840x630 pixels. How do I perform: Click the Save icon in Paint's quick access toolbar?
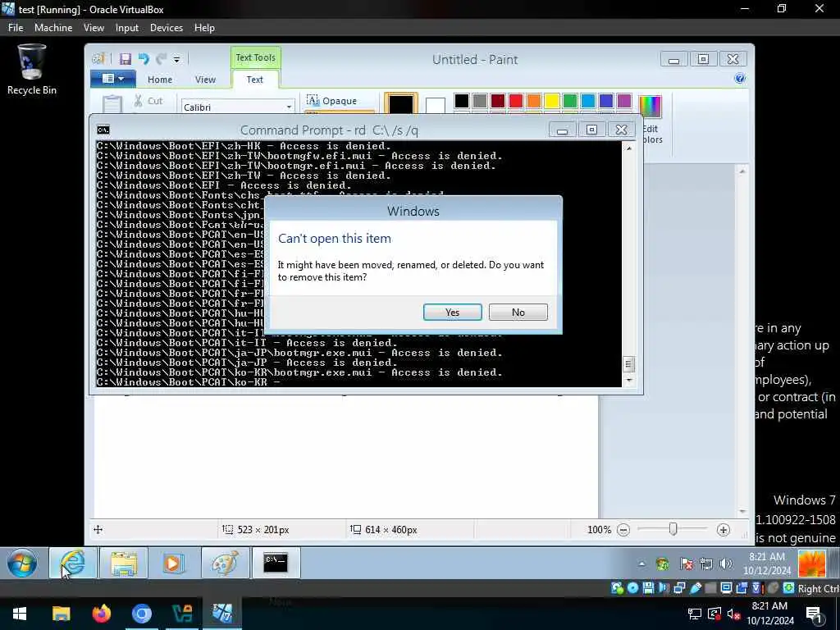click(x=126, y=59)
